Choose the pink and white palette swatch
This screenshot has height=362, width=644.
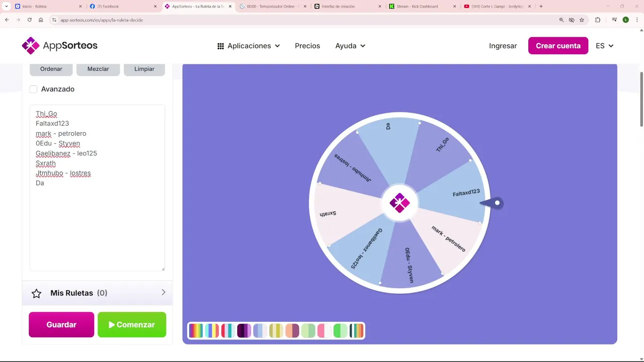click(x=325, y=331)
